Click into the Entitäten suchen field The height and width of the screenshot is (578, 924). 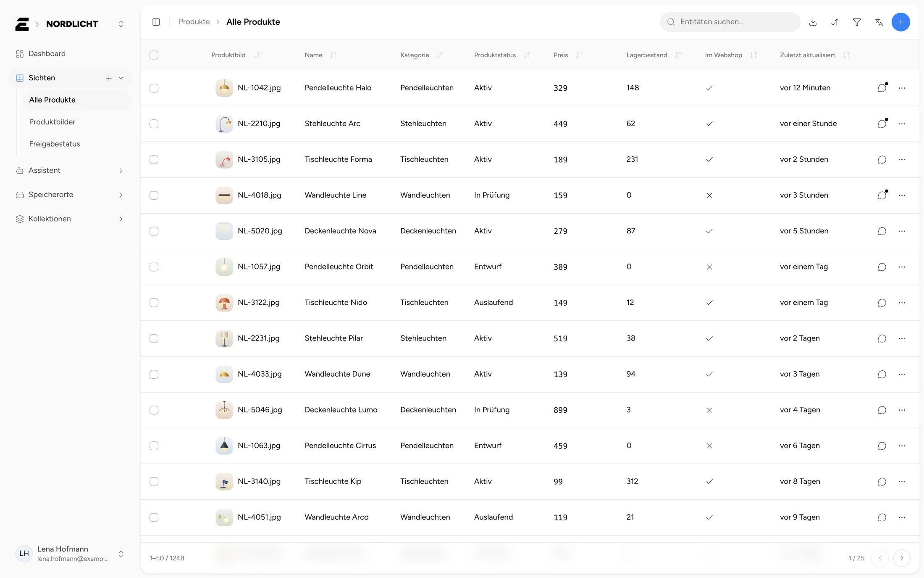(730, 22)
